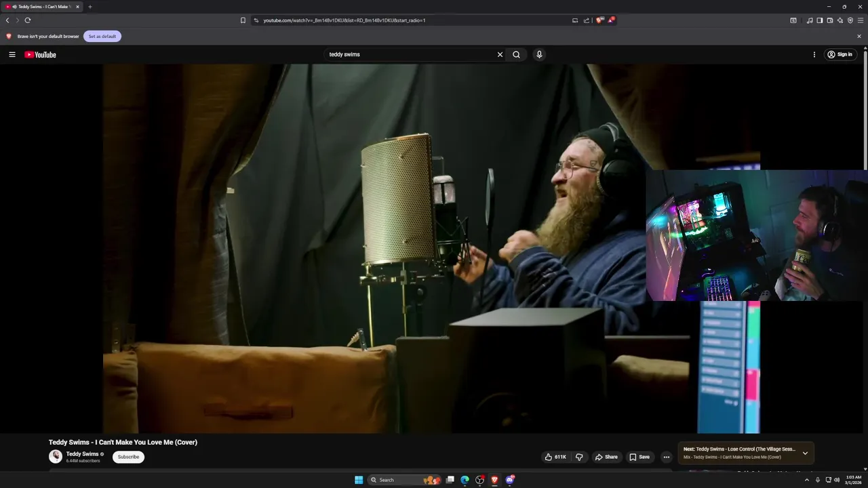Open Discord from the taskbar
Image resolution: width=868 pixels, height=488 pixels.
coord(509,480)
